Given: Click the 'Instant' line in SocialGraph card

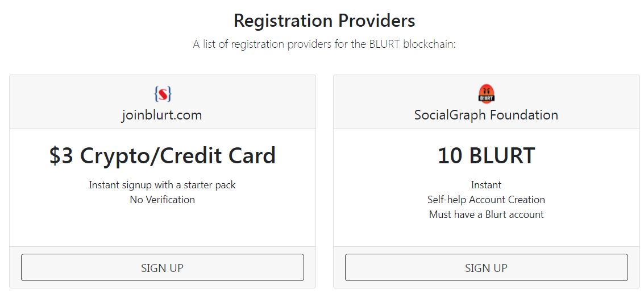Looking at the screenshot, I should coord(486,185).
